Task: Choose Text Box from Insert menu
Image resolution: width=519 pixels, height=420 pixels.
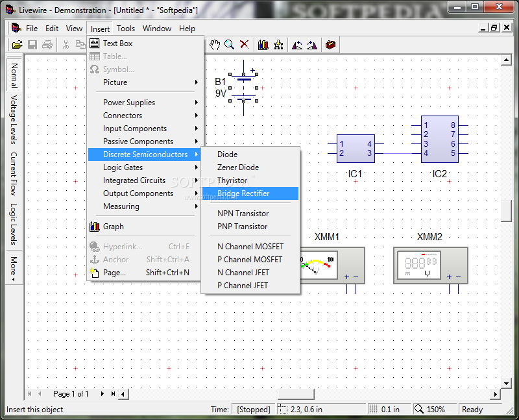Action: [x=145, y=43]
